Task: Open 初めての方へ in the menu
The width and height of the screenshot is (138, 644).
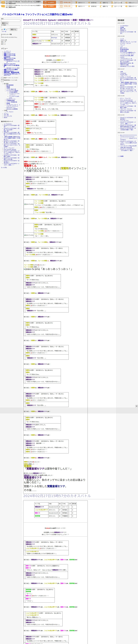Action: (7, 53)
